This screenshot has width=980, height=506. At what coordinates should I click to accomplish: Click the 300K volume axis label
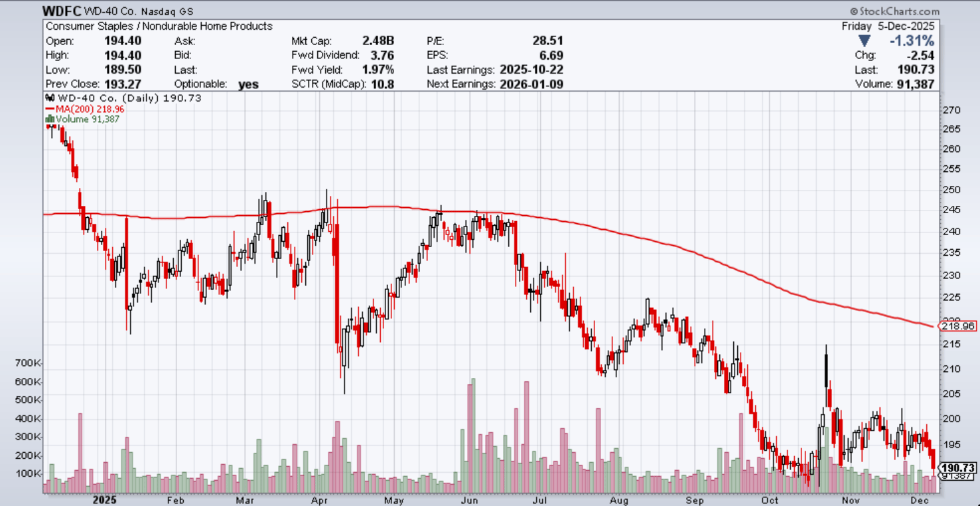point(27,438)
